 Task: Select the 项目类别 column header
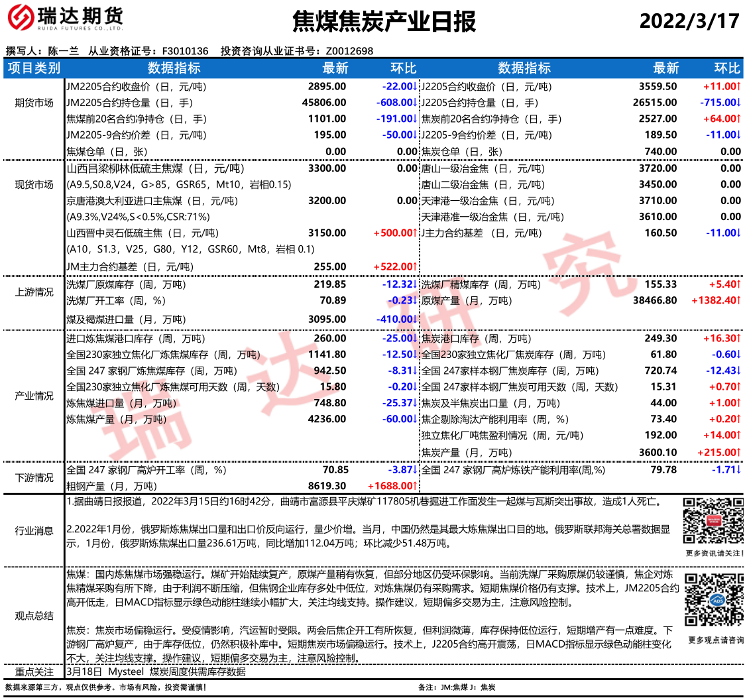34,68
